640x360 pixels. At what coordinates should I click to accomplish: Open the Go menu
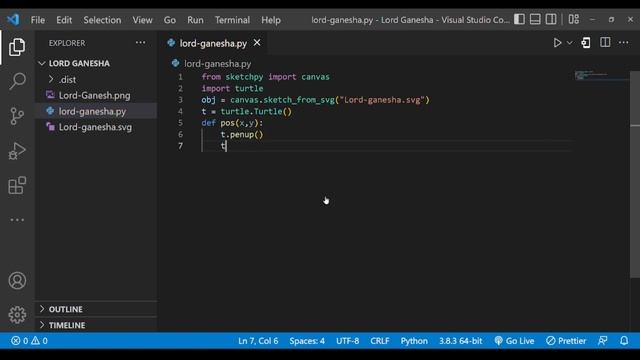[170, 20]
